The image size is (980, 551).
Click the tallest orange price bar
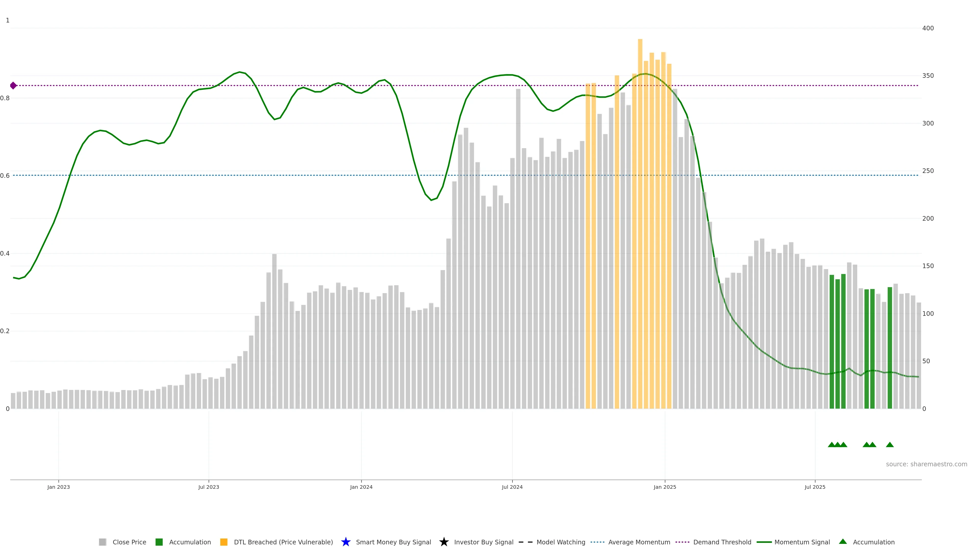tap(640, 228)
